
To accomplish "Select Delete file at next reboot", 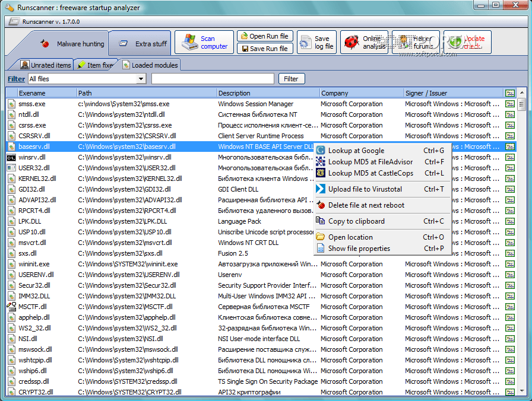I will coord(382,205).
